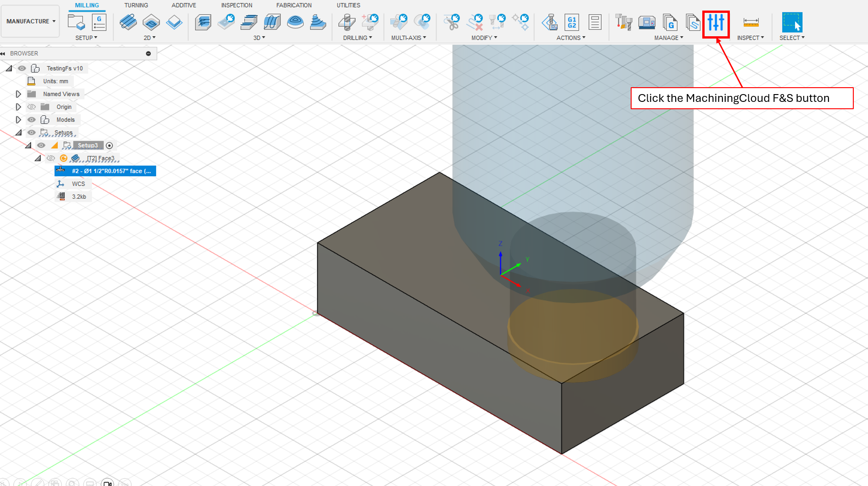
Task: Open the Machine Library icon
Action: click(x=646, y=22)
